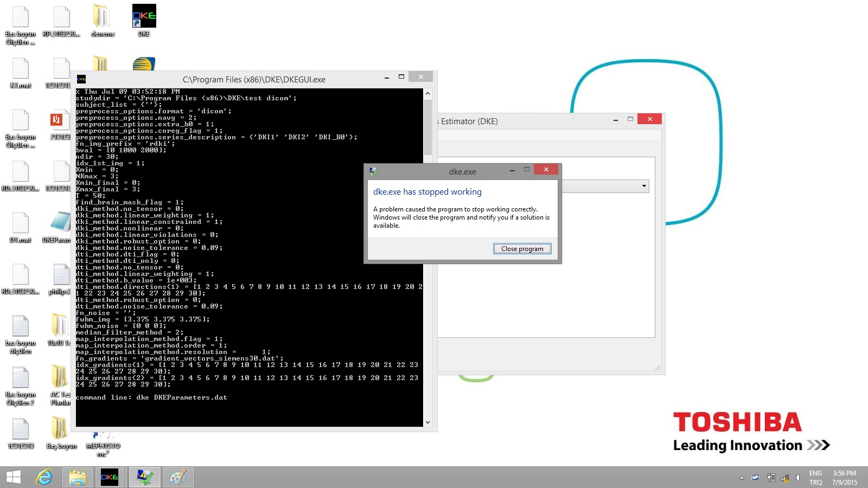Click Close program button
Viewport: 868px width, 488px height.
tap(522, 249)
